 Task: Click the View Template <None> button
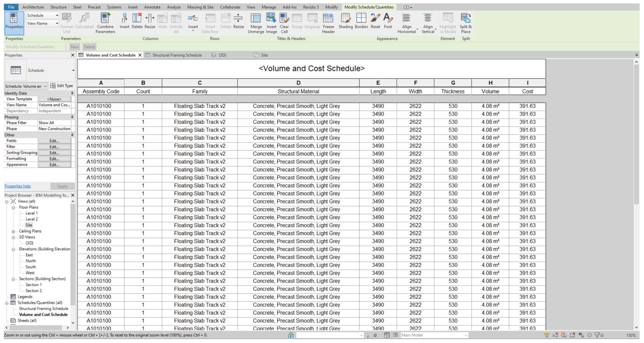click(x=54, y=99)
